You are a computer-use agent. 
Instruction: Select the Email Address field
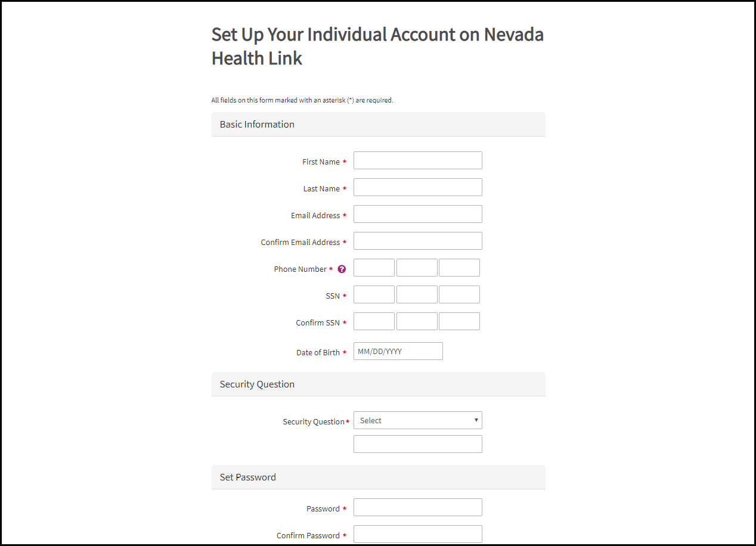coord(418,214)
